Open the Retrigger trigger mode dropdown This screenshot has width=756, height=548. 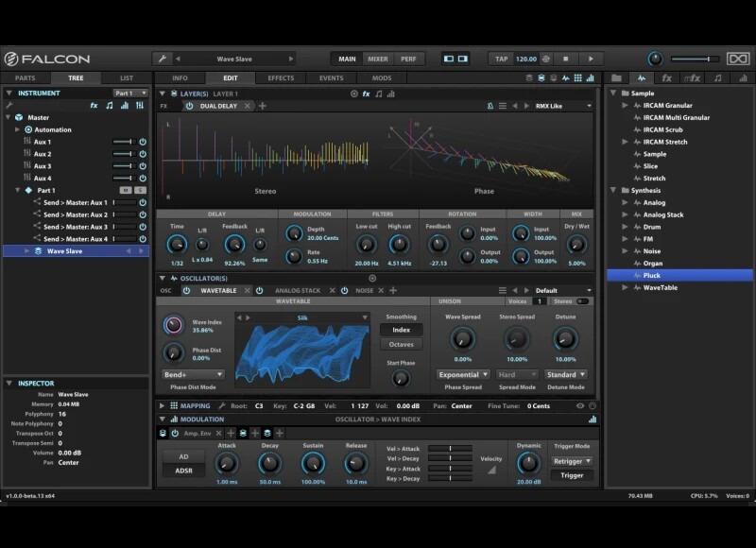coord(572,461)
